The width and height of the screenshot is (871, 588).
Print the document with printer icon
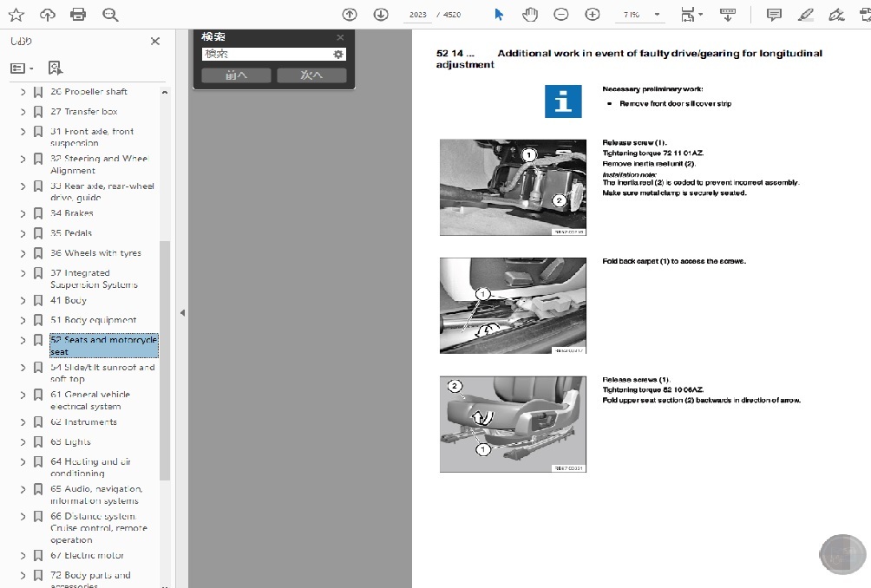tap(78, 15)
